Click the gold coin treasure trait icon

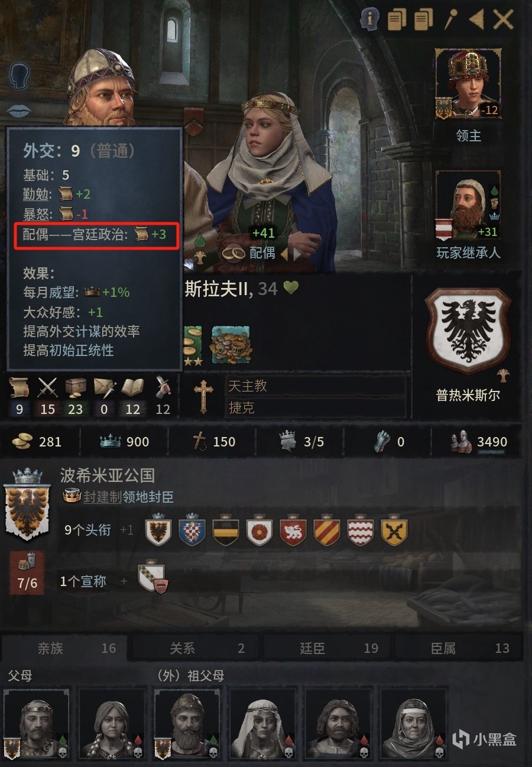tap(231, 344)
